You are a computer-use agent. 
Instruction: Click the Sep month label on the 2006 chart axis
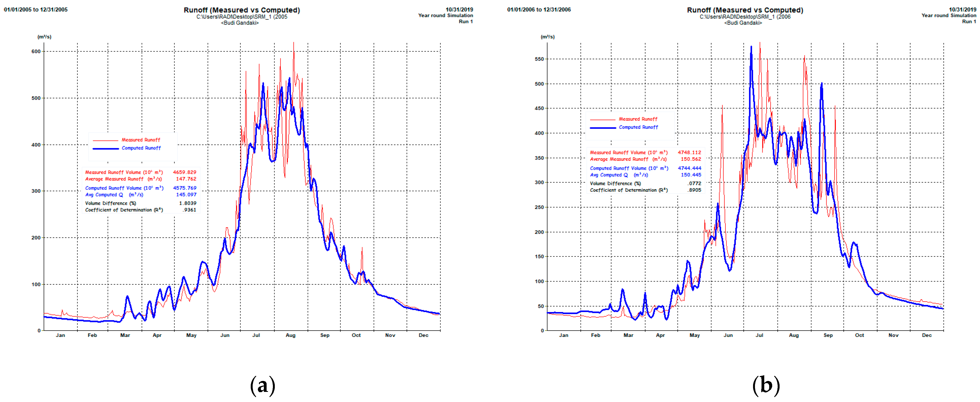point(828,335)
